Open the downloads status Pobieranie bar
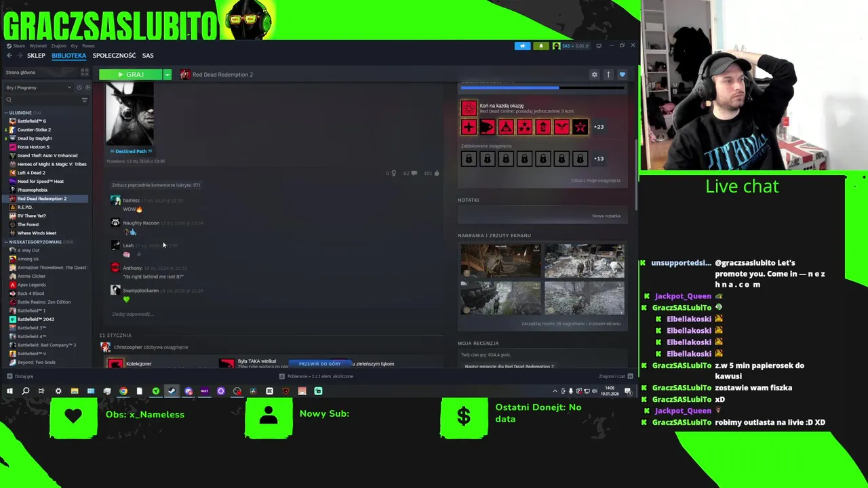Image resolution: width=868 pixels, height=488 pixels. pos(317,376)
